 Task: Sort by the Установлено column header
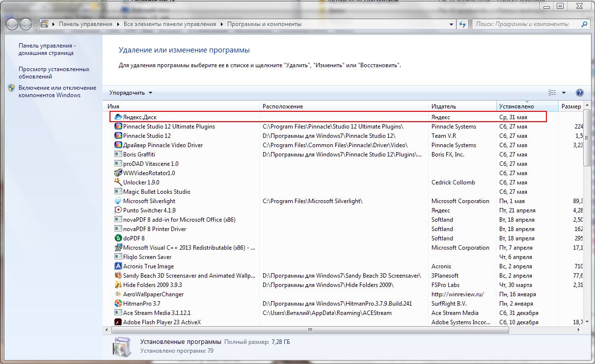[527, 106]
